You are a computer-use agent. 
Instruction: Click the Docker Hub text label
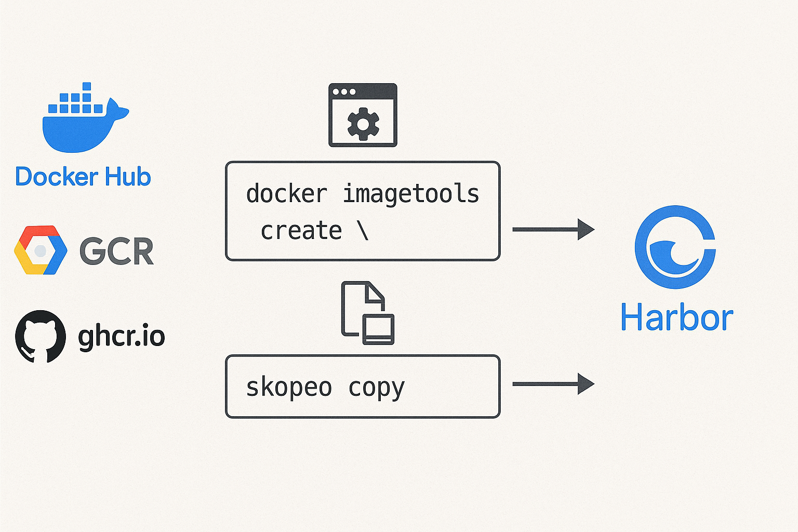[83, 177]
